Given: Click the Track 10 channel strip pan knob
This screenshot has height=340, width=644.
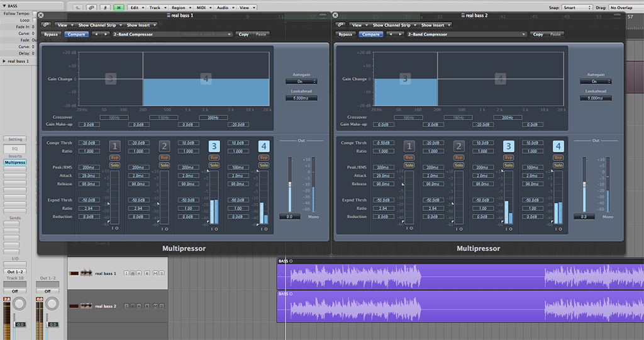Looking at the screenshot, I should [19, 304].
